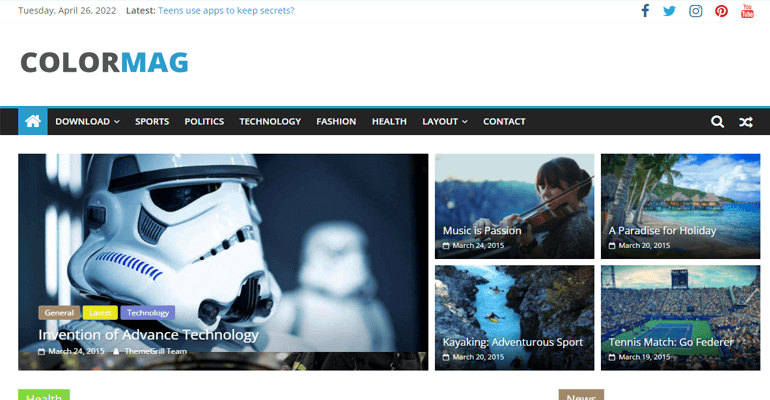Open the Facebook social icon

645,11
